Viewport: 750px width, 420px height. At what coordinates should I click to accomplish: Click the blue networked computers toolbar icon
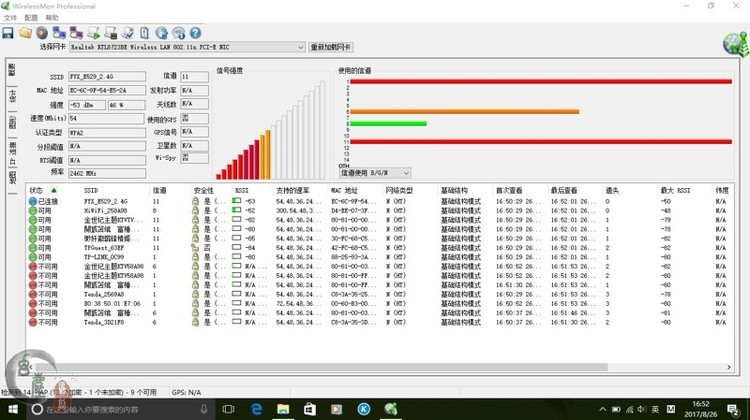pos(59,33)
